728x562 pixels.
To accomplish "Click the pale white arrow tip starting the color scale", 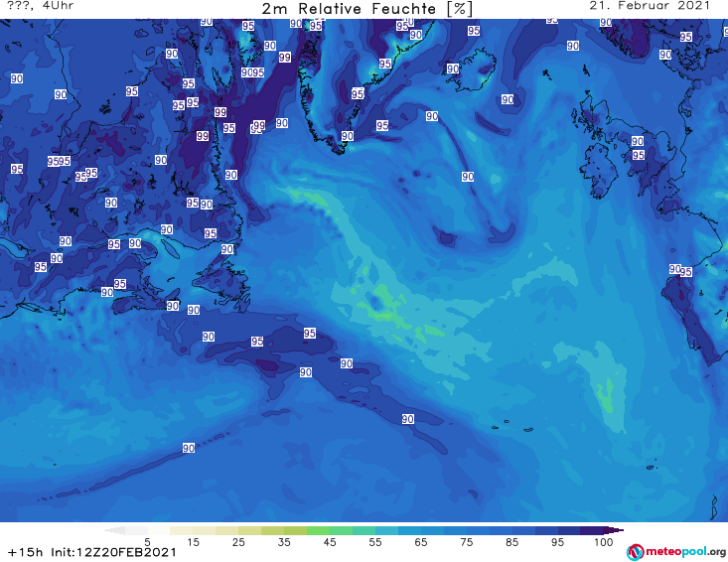I will (114, 530).
